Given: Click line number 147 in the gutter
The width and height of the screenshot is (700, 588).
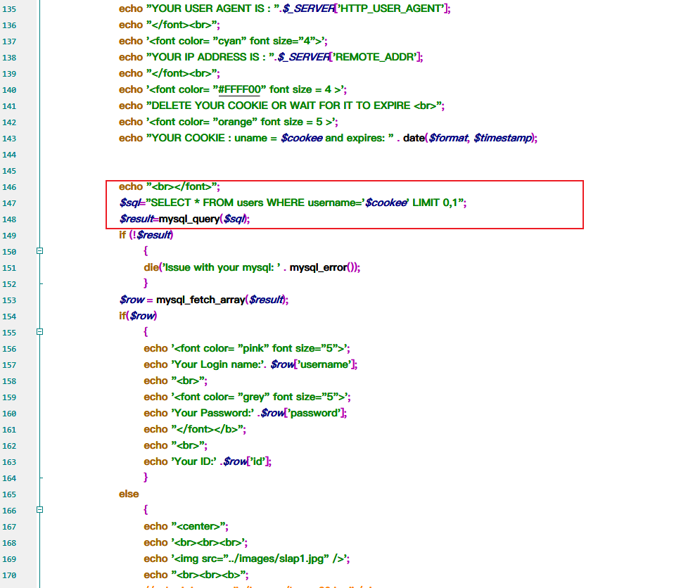Looking at the screenshot, I should (x=10, y=203).
